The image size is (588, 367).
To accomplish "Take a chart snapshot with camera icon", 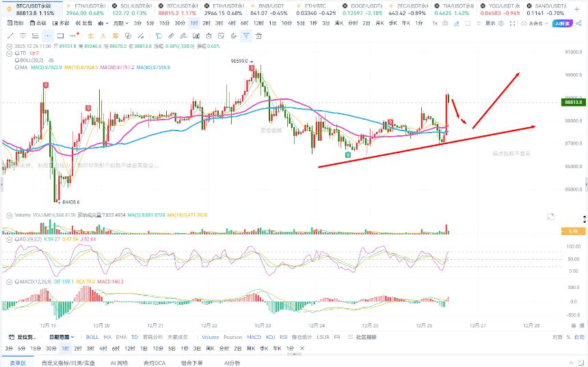I will [x=445, y=23].
